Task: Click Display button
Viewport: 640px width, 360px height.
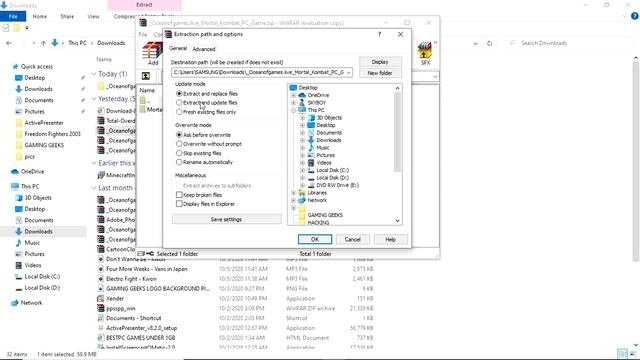Action: pyautogui.click(x=380, y=62)
